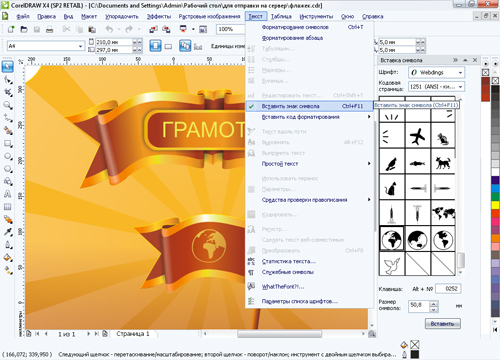Open the Webdings font dropdown
The image size is (500, 360).
click(460, 72)
